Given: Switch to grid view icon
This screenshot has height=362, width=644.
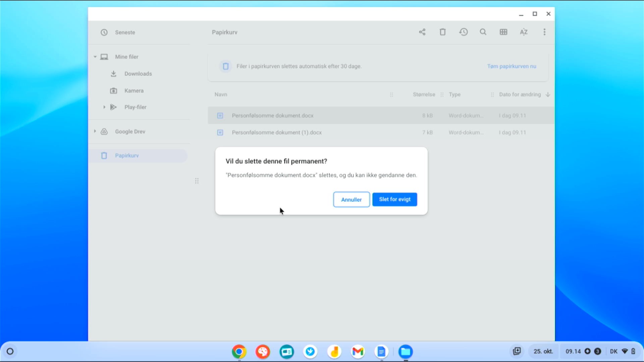Looking at the screenshot, I should [x=503, y=32].
